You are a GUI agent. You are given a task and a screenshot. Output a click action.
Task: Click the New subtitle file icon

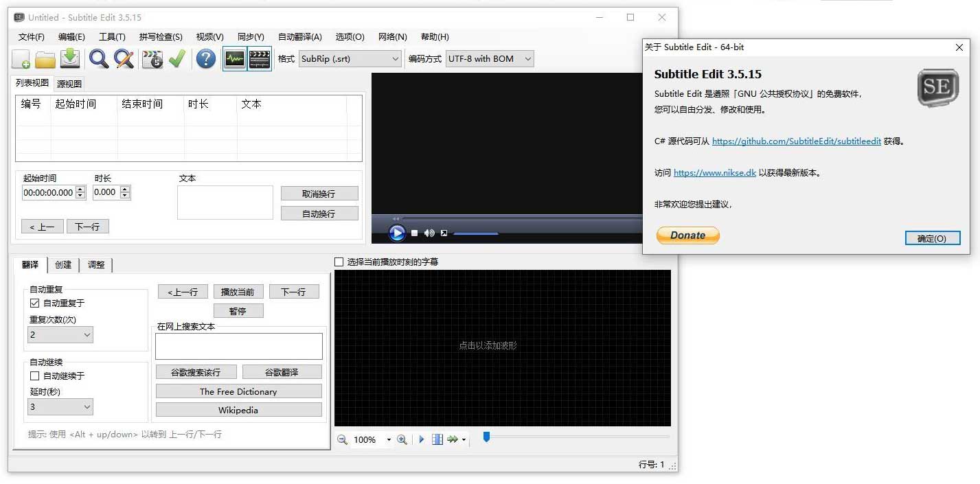pyautogui.click(x=21, y=59)
